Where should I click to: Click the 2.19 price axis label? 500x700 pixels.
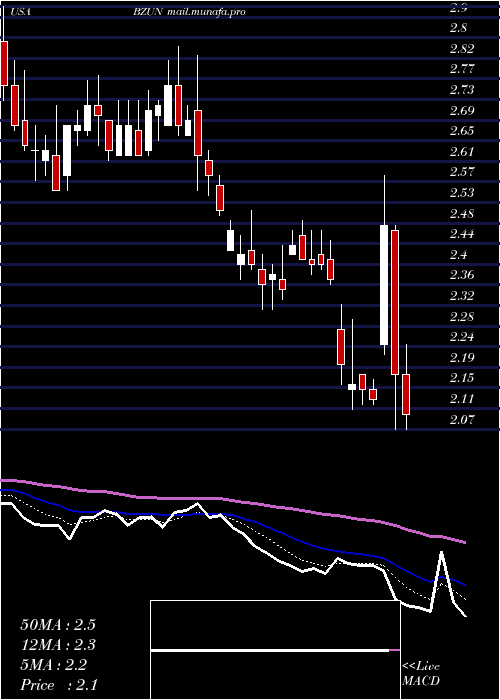464,358
